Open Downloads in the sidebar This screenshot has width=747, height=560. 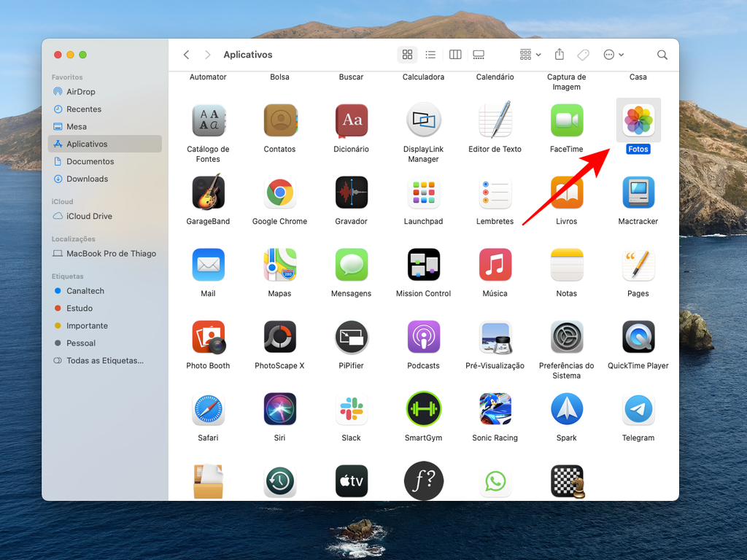(105, 179)
